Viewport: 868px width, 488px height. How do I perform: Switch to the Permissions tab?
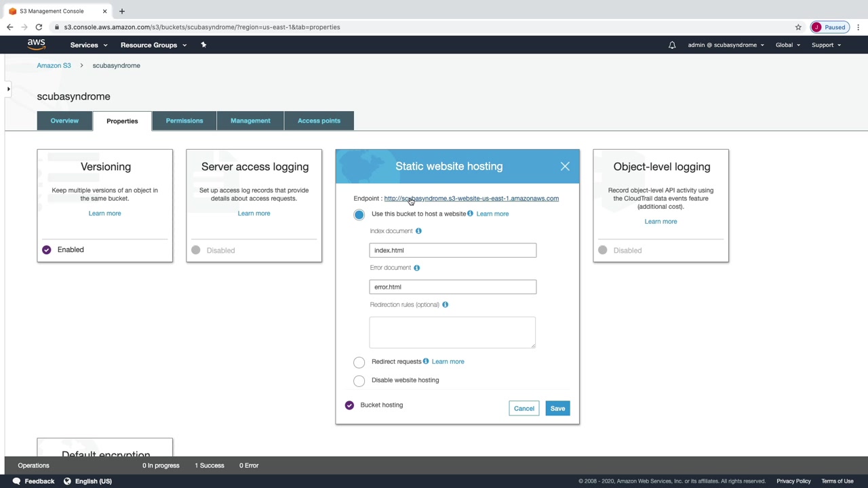tap(184, 121)
